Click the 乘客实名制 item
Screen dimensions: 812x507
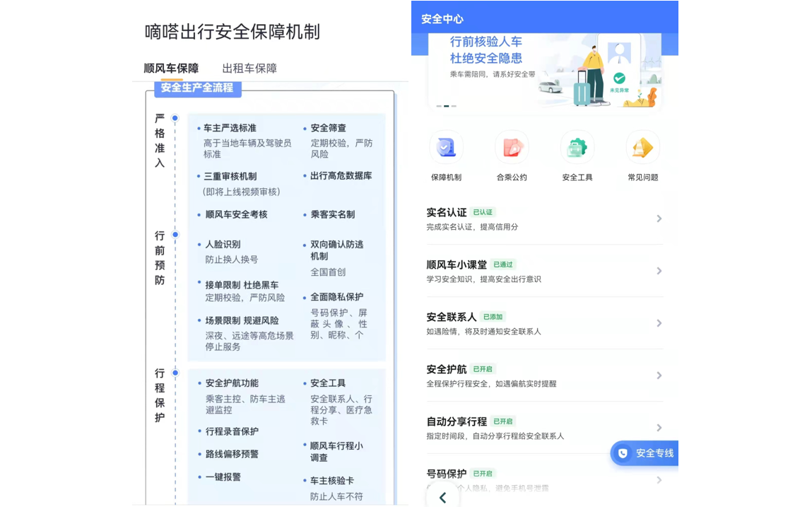point(332,215)
